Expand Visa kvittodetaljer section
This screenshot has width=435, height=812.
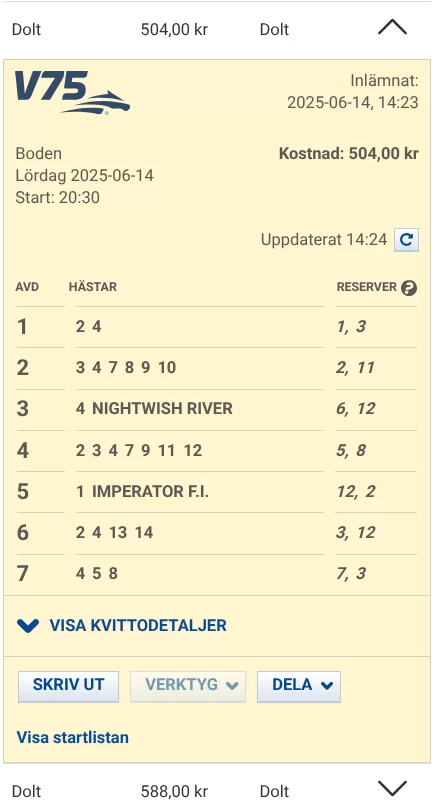click(x=122, y=626)
